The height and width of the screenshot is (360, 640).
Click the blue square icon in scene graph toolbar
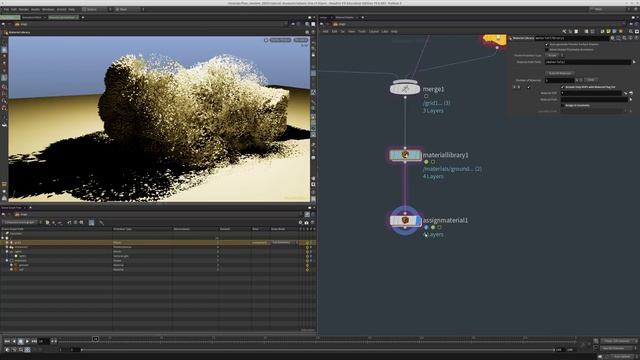click(x=91, y=222)
